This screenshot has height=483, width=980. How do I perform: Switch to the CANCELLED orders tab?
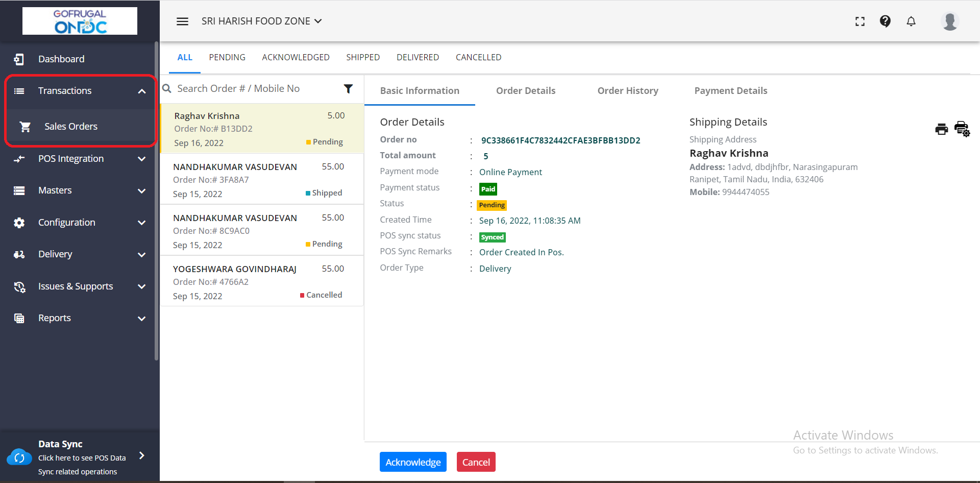478,57
